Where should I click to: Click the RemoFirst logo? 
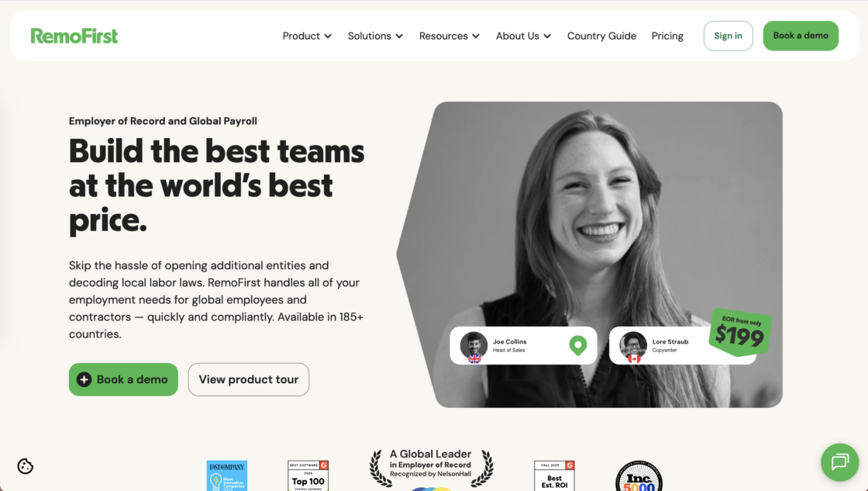click(74, 36)
